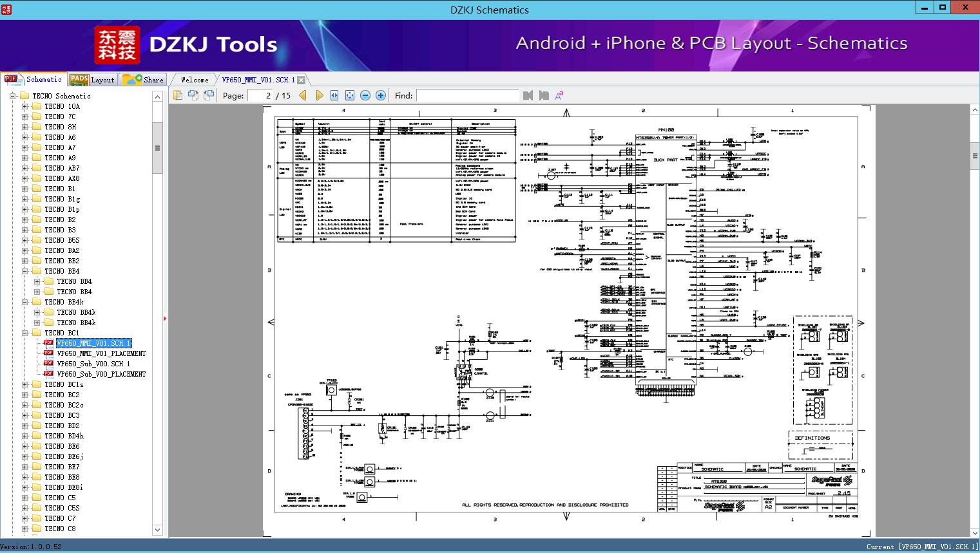Go to the previous page arrow
This screenshot has height=553, width=980.
pyautogui.click(x=302, y=95)
